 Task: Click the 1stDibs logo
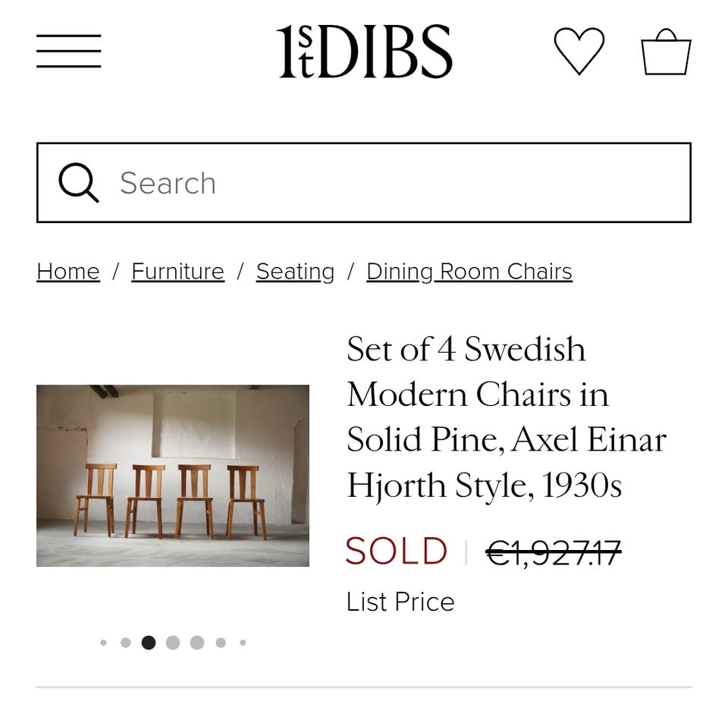tap(365, 52)
